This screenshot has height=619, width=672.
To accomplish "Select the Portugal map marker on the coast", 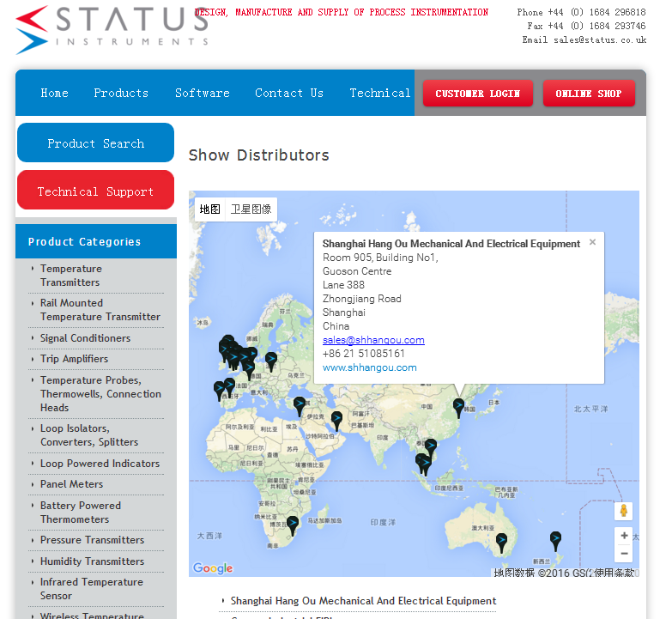I will point(219,391).
